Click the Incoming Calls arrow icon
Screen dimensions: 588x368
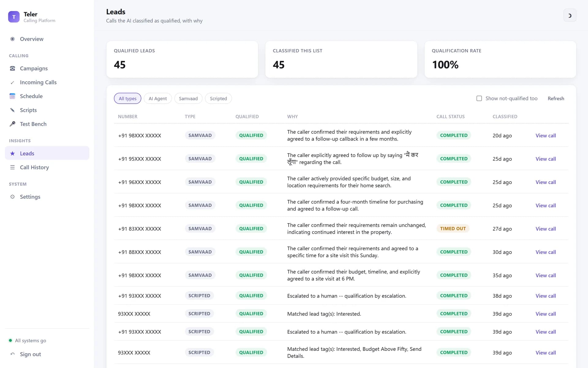click(13, 82)
